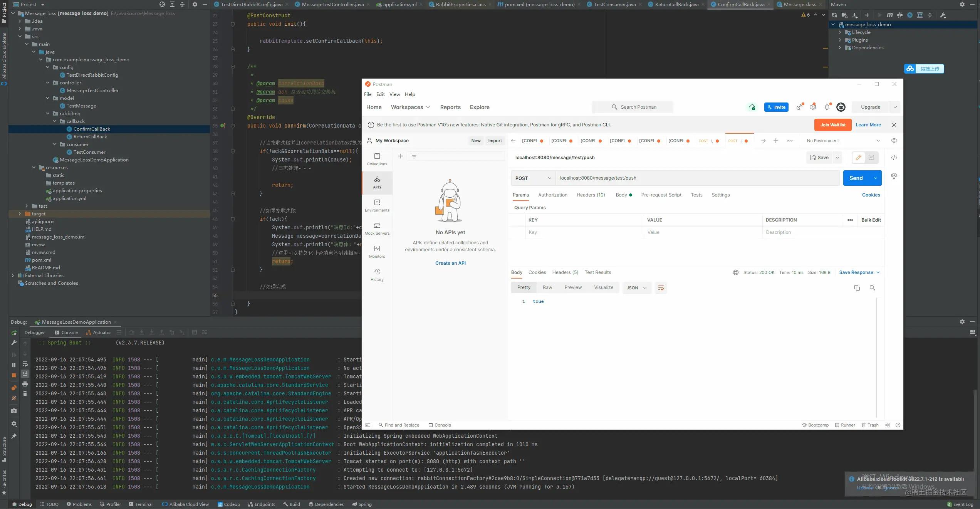Toggle soft-wrap in debug console
The height and width of the screenshot is (509, 980).
pyautogui.click(x=25, y=364)
